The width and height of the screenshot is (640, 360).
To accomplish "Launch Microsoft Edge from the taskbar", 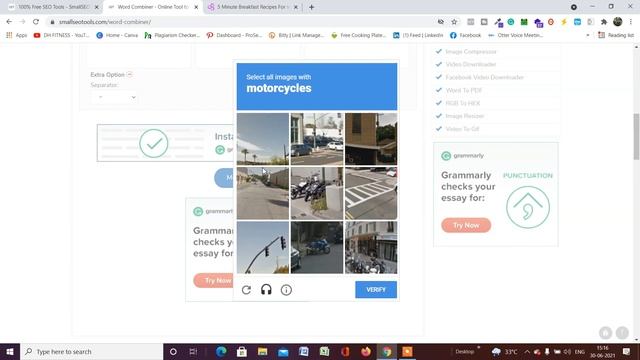I will [221, 351].
